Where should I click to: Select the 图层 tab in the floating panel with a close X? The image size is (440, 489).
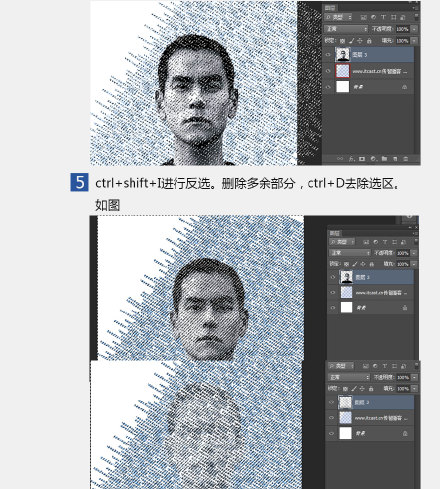(x=334, y=233)
